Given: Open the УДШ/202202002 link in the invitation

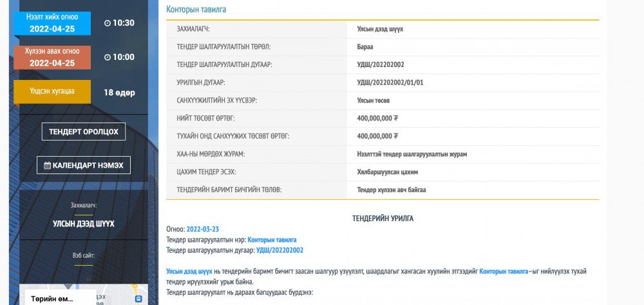Looking at the screenshot, I should [279, 250].
